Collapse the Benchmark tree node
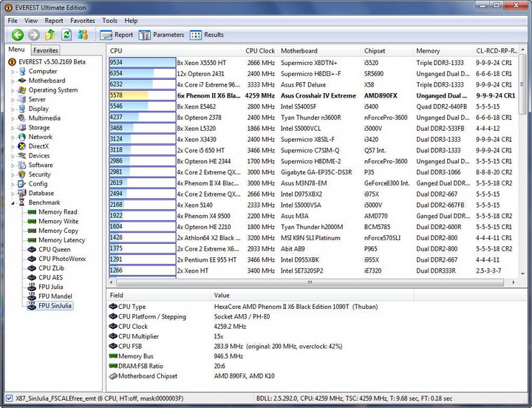 point(13,203)
